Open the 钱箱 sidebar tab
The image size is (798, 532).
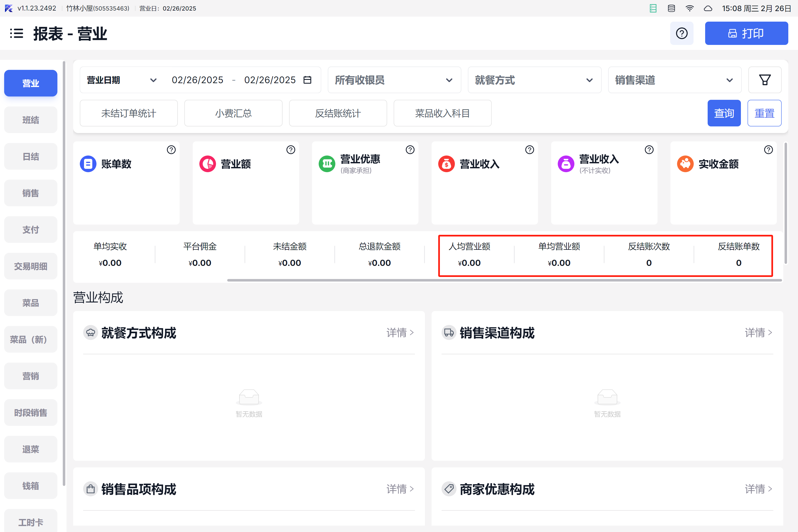(30, 486)
